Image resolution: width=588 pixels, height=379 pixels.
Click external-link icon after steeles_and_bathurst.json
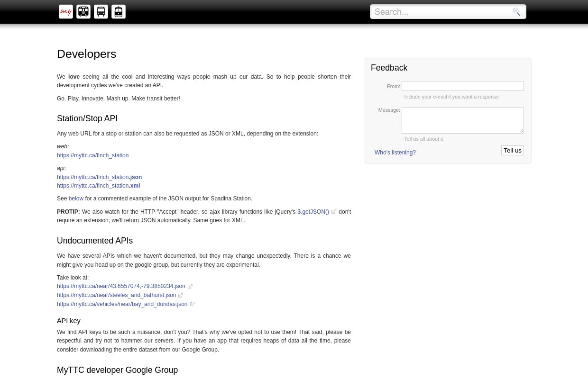[x=181, y=295]
